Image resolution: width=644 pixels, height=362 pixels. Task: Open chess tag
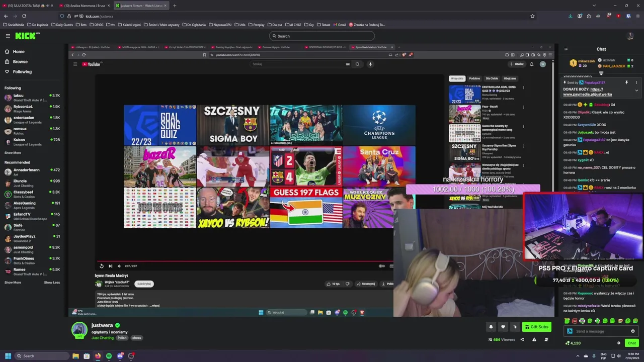(x=136, y=338)
